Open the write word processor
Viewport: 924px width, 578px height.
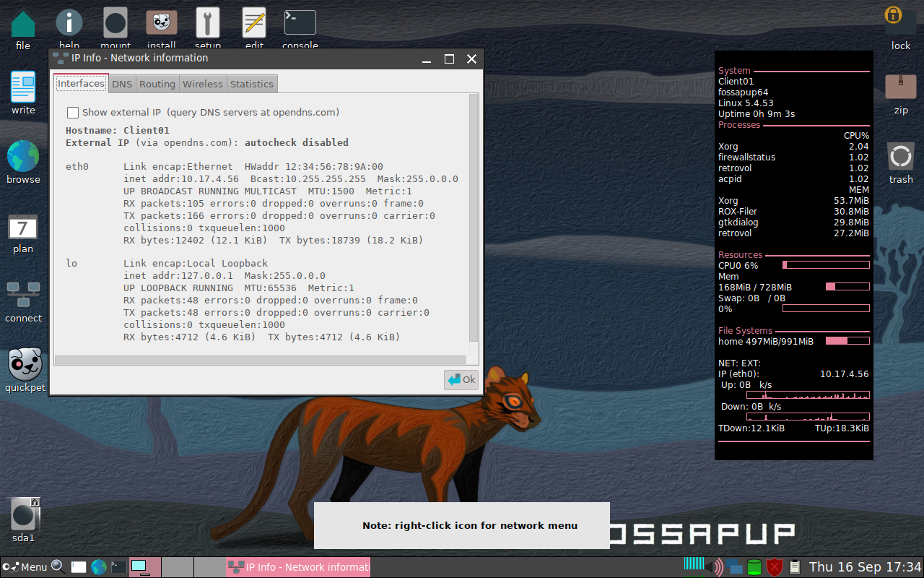click(23, 87)
